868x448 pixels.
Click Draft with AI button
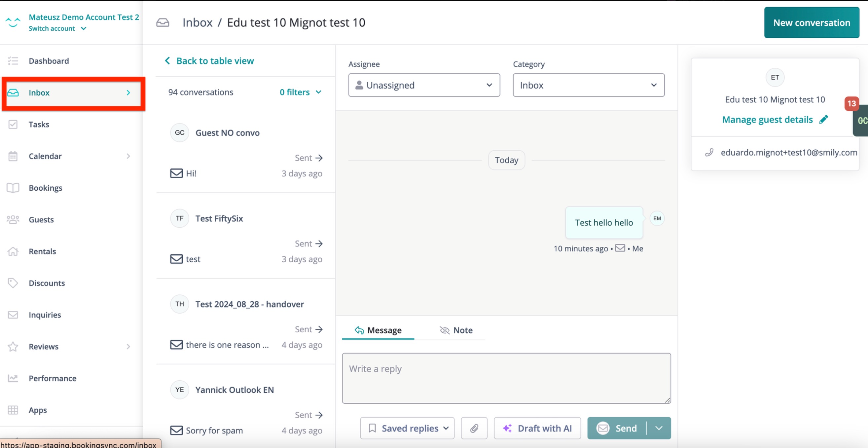coord(537,428)
